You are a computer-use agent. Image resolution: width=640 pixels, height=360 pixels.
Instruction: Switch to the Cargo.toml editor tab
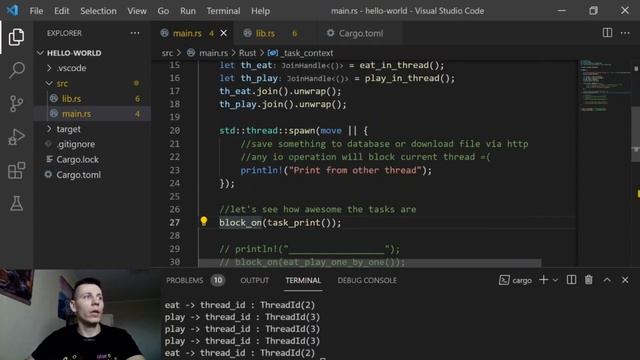click(361, 33)
